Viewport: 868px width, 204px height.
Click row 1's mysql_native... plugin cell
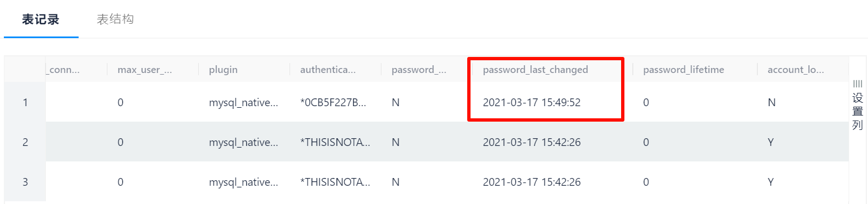pyautogui.click(x=244, y=102)
